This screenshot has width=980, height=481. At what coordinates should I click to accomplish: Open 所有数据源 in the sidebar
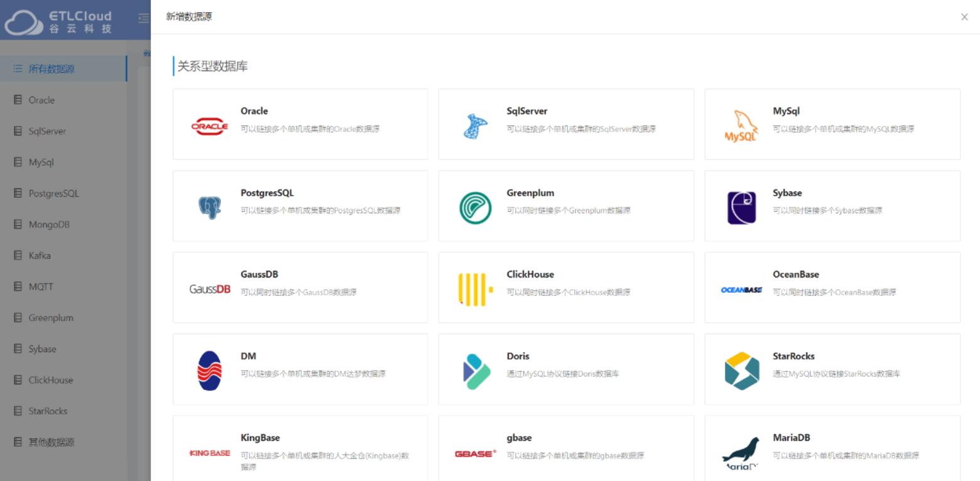63,68
